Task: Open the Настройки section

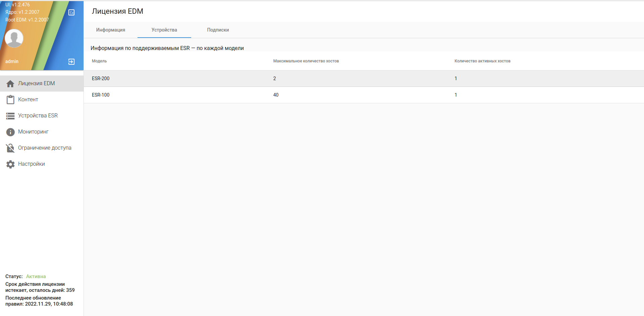Action: coord(42,164)
